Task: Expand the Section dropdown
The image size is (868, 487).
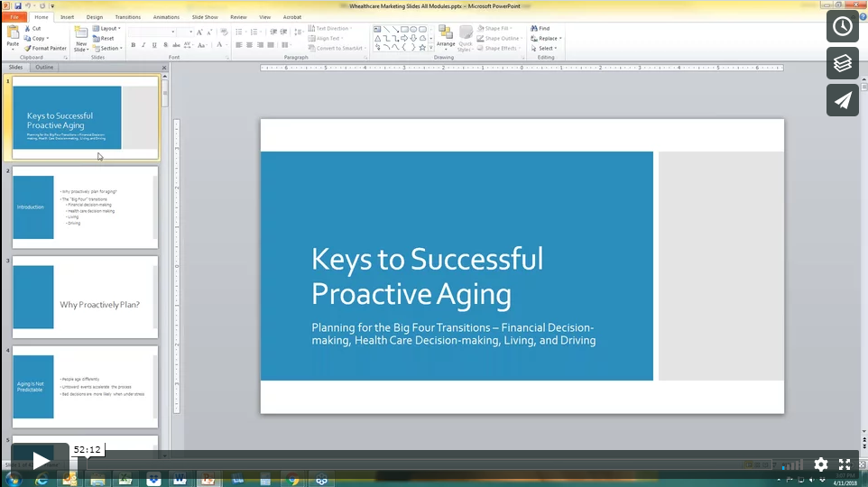Action: click(x=110, y=48)
